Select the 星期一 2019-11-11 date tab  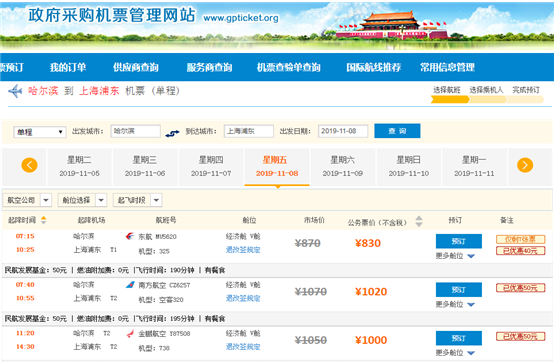(474, 167)
